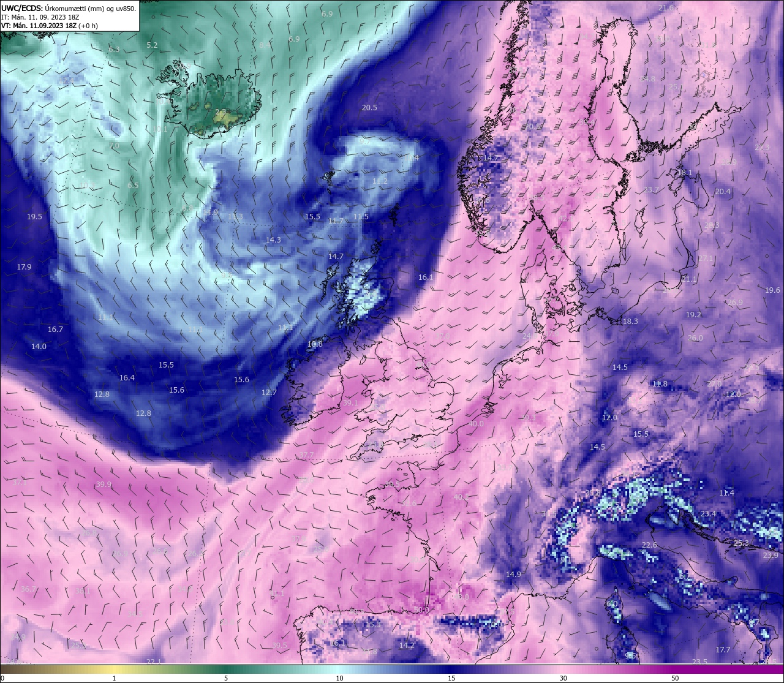Click the 27.1 map value
Viewport: 784px width, 683px height.
(x=706, y=258)
